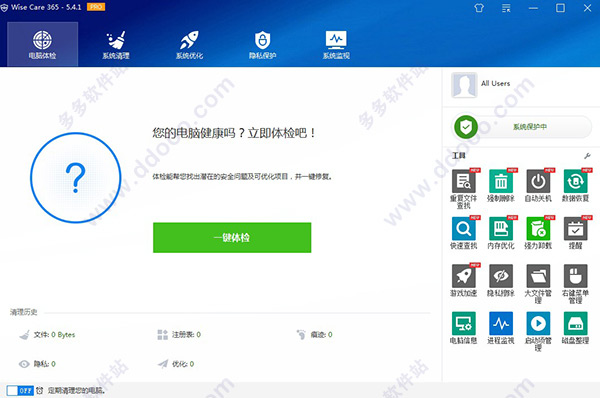Click the green shield protection icon
600x398 pixels.
466,127
